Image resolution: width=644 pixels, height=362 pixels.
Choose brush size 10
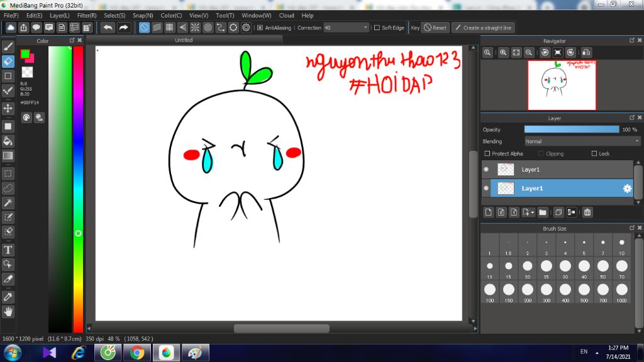coord(622,246)
